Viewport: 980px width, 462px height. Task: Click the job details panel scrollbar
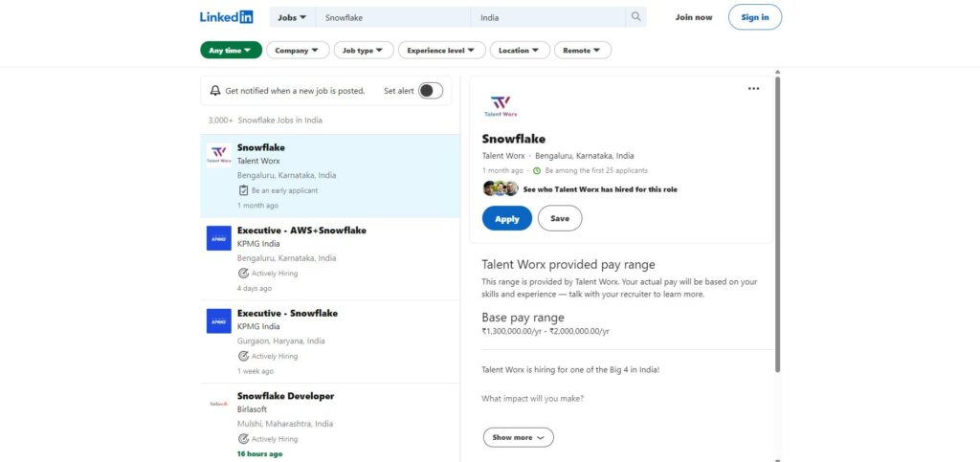point(777,225)
